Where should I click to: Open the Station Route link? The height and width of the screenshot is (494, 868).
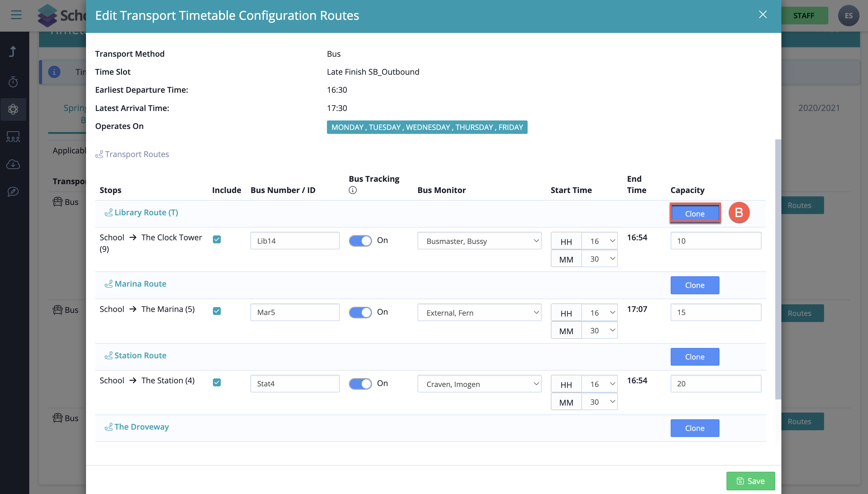click(x=141, y=356)
